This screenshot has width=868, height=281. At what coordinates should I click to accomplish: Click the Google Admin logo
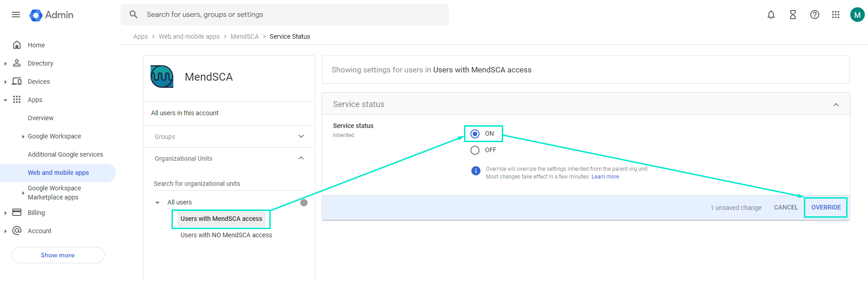click(x=51, y=15)
